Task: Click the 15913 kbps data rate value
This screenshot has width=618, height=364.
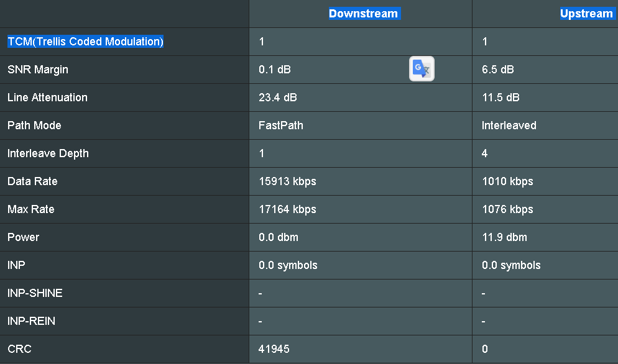Action: (287, 181)
